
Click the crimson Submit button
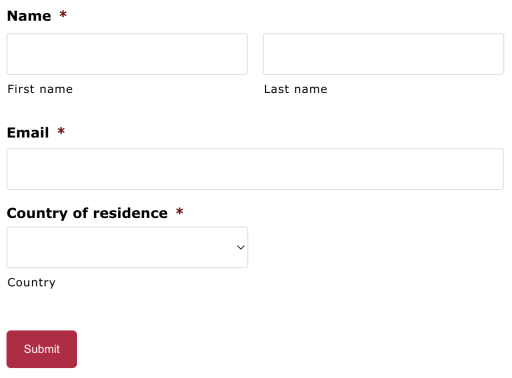pyautogui.click(x=42, y=349)
